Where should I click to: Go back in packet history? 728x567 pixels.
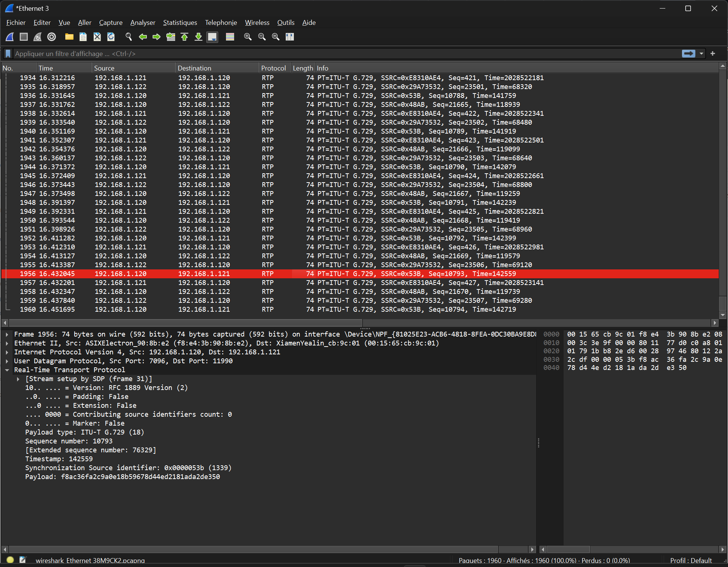142,37
